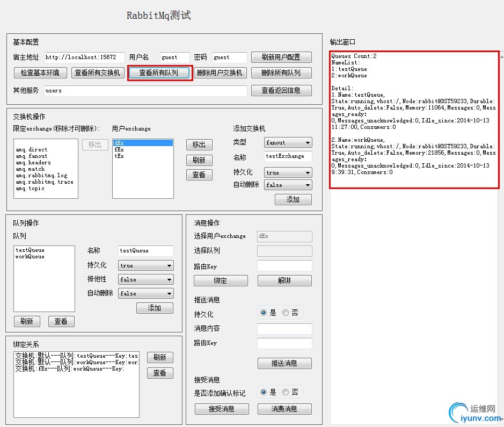Open the queue 自动删除 false dropdown
Screen dimensions: 504x427
(146, 293)
